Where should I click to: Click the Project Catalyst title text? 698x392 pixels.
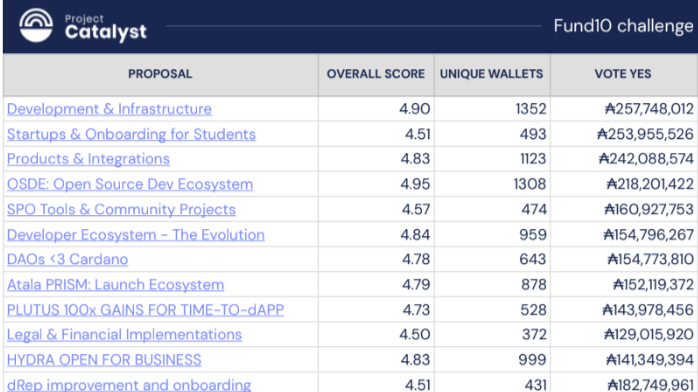click(106, 27)
